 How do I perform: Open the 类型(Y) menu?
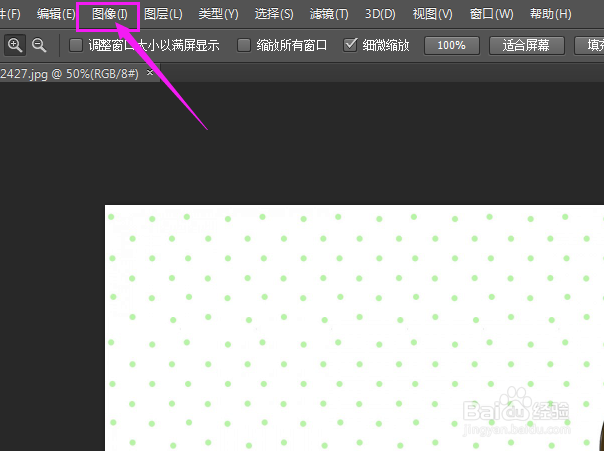218,14
